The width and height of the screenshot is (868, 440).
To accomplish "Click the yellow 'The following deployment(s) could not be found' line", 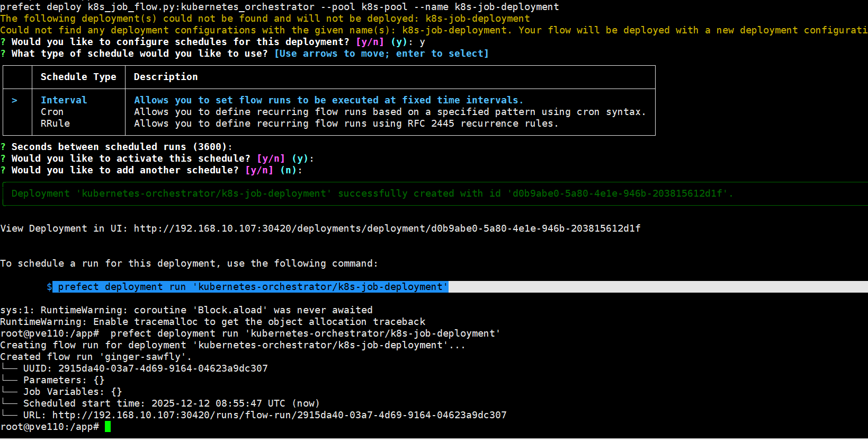I will click(x=265, y=19).
